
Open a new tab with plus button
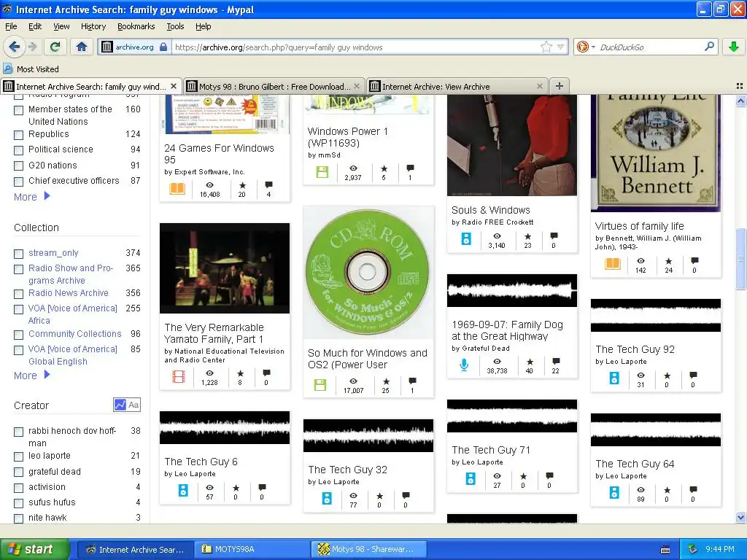point(560,86)
